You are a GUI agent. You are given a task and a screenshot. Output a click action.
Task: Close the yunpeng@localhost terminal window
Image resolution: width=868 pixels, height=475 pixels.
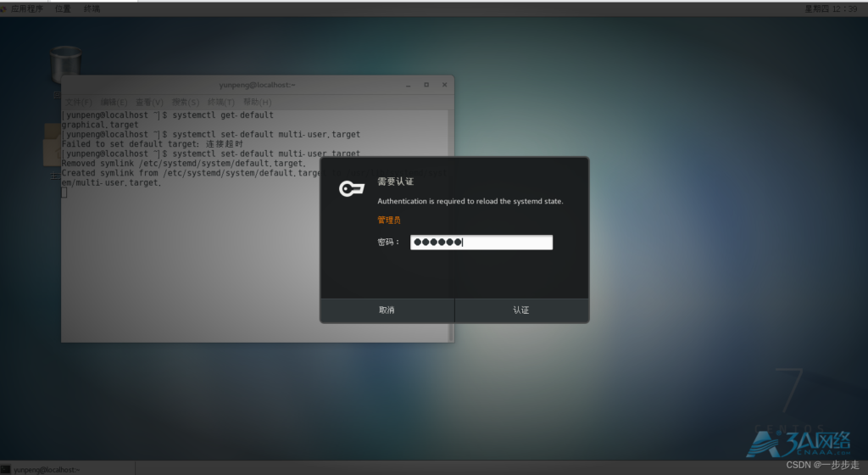point(444,85)
